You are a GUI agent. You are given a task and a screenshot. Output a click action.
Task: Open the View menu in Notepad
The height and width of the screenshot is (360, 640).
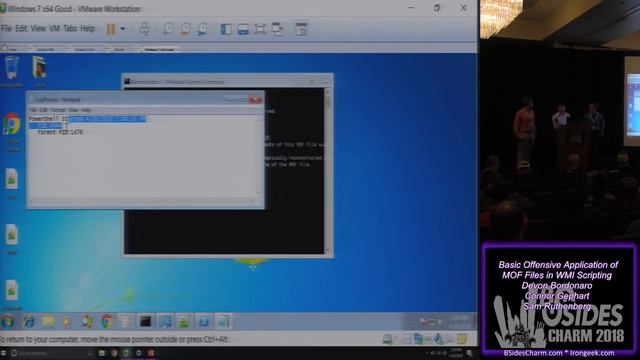tap(73, 110)
